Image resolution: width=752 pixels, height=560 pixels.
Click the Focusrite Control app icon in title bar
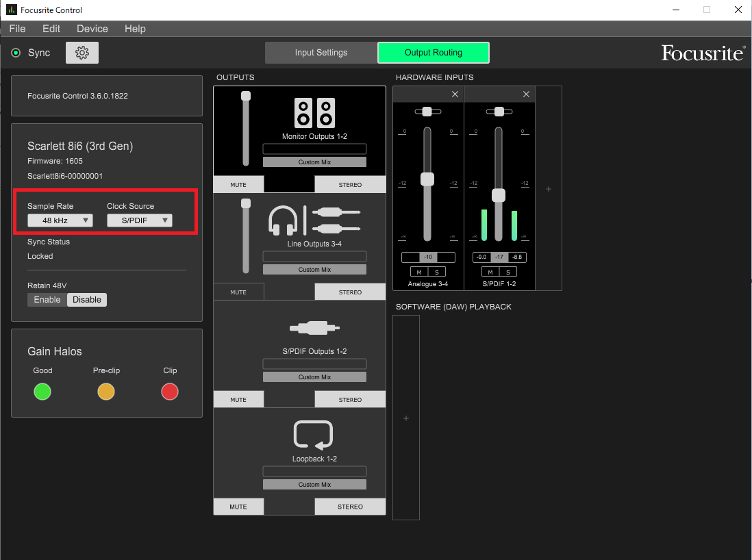[x=11, y=10]
